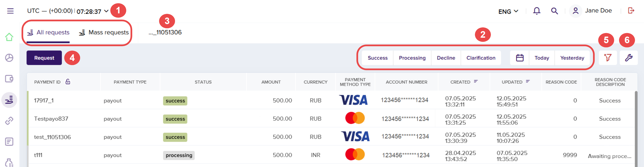Click the Reason Code column header
The width and height of the screenshot is (644, 167).
pos(561,82)
